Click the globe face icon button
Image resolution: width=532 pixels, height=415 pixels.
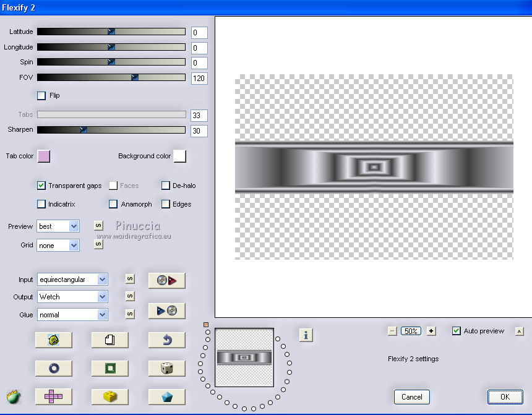[54, 340]
